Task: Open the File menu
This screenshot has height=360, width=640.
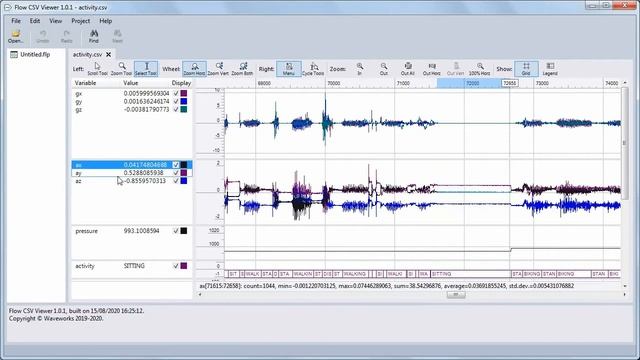Action: click(16, 21)
